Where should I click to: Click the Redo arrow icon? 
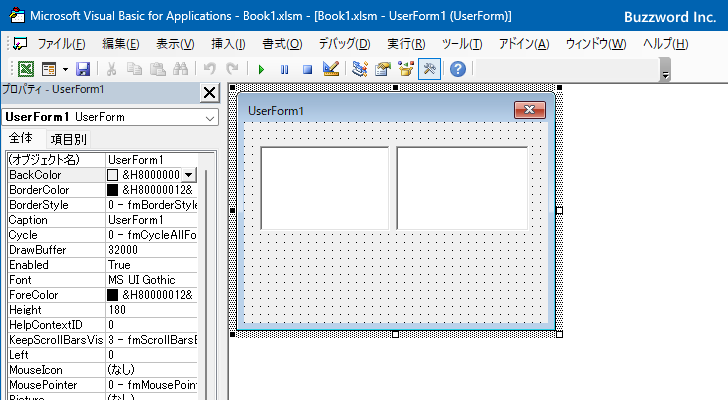click(232, 69)
